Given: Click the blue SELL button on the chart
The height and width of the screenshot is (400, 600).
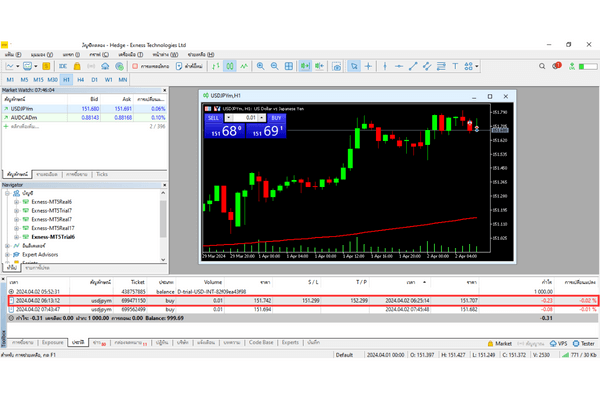Looking at the screenshot, I should pyautogui.click(x=213, y=116).
